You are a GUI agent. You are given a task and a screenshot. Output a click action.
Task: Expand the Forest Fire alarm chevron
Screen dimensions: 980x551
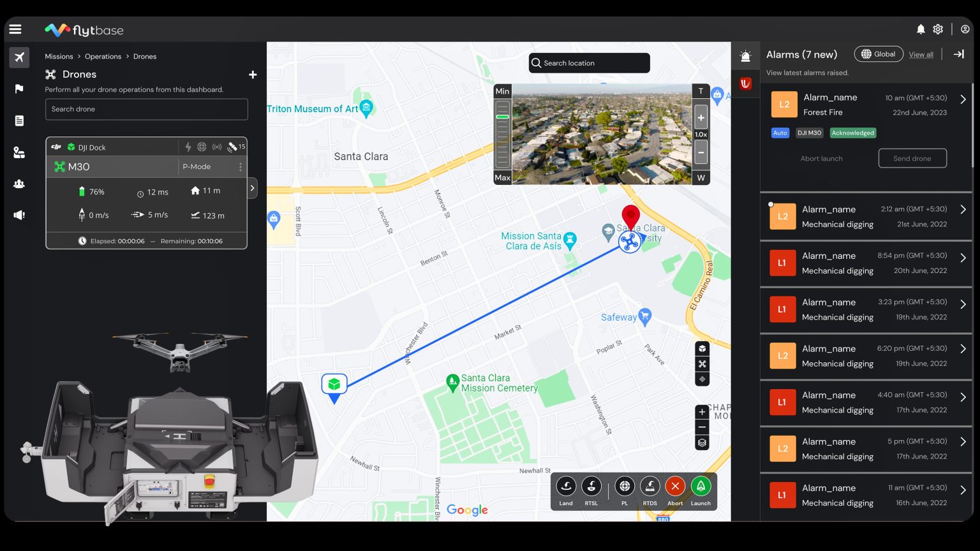tap(963, 99)
